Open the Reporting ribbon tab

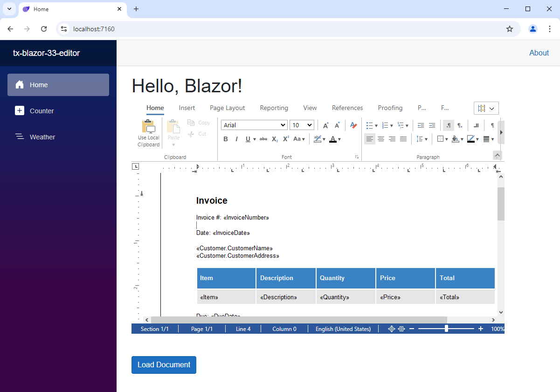click(274, 108)
